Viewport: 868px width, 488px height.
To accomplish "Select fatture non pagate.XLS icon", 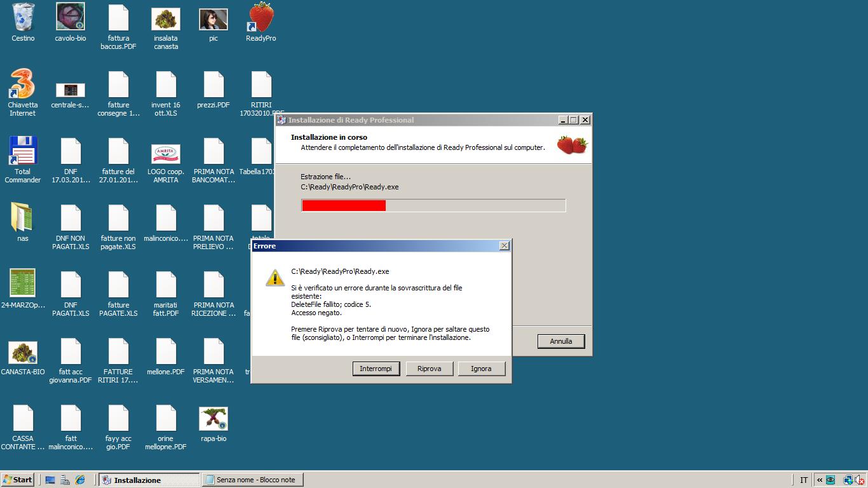I will click(x=118, y=217).
